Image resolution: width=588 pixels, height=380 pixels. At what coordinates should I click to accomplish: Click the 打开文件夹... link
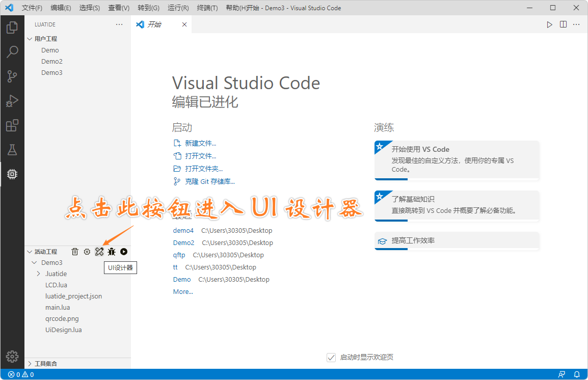coord(204,169)
